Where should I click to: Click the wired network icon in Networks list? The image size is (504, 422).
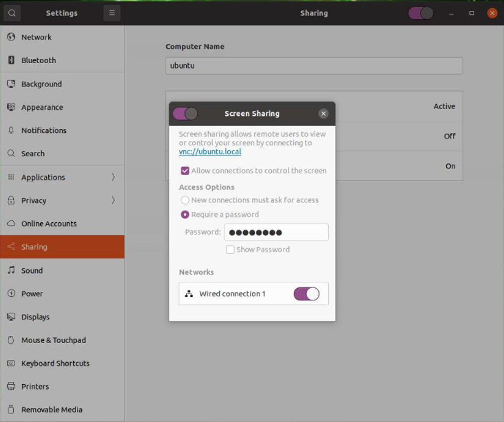[x=189, y=294]
